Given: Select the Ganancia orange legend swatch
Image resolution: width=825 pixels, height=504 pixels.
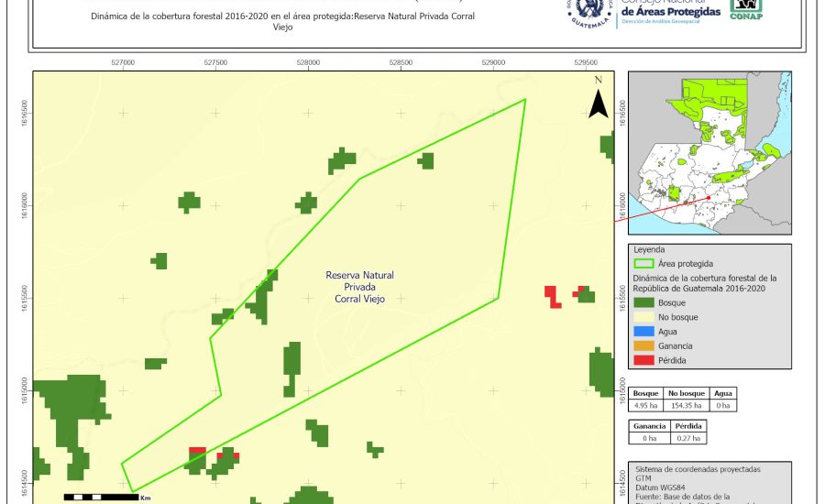Looking at the screenshot, I should [650, 346].
